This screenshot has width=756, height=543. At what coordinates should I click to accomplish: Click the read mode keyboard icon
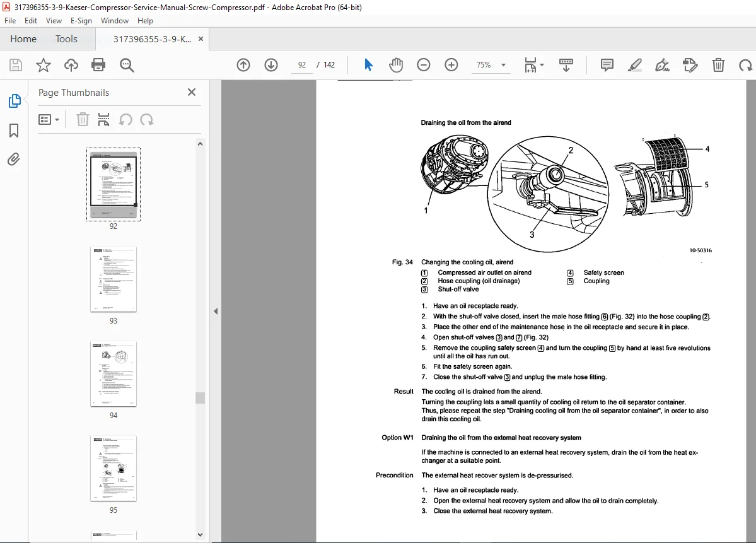(x=566, y=64)
